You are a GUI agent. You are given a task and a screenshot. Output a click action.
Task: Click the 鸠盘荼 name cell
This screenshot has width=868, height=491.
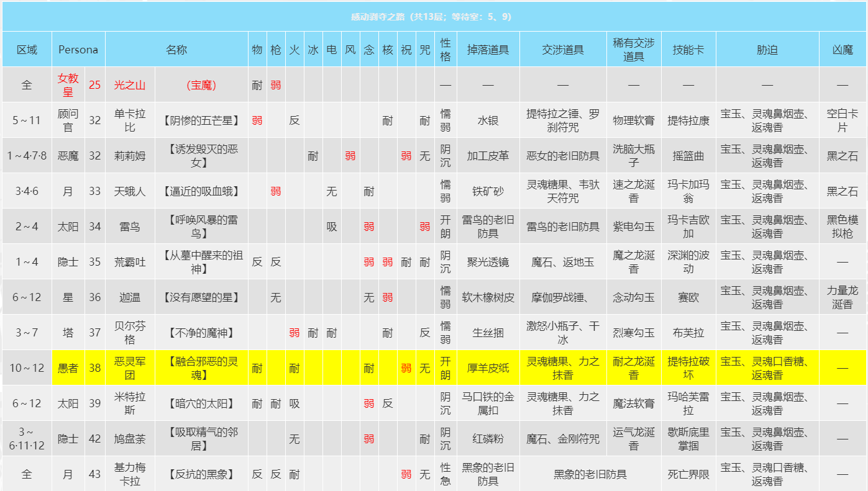click(130, 439)
